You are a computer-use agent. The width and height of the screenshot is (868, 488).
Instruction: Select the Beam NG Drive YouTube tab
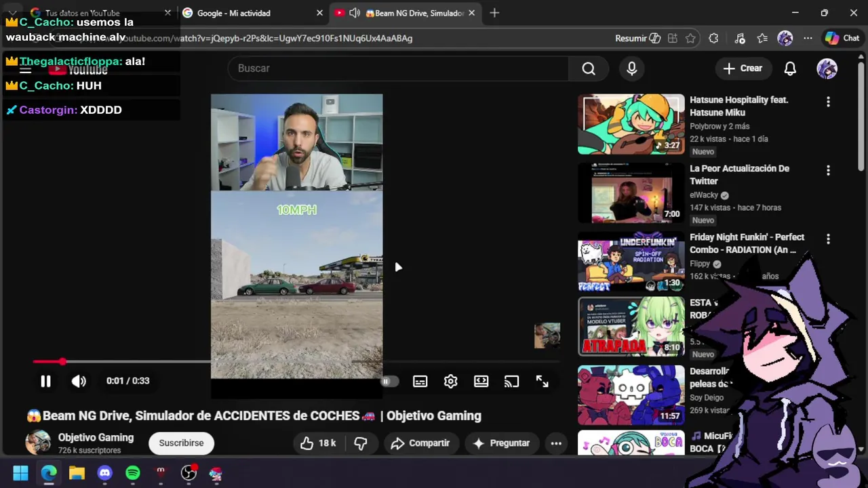click(x=407, y=13)
